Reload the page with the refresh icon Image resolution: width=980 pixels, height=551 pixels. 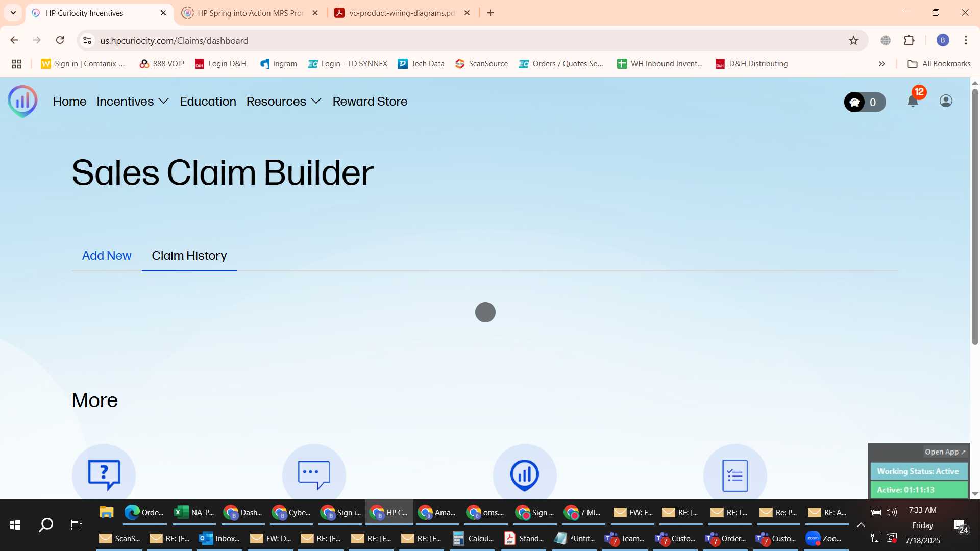pos(60,40)
